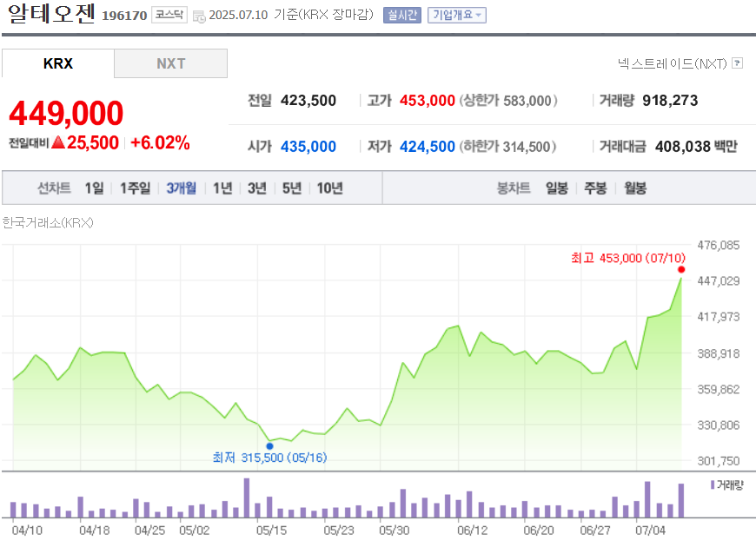Viewport: 756px width, 547px height.
Task: Show the 10년 line chart
Action: [329, 188]
